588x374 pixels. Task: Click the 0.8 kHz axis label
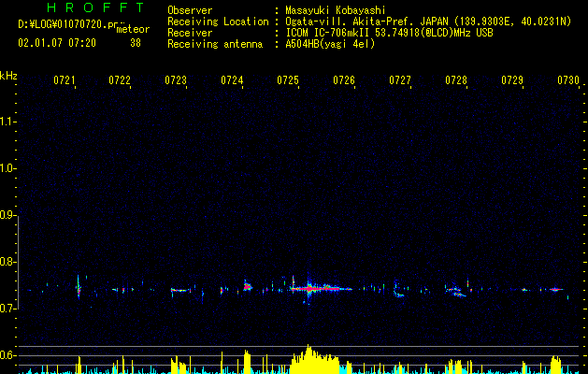point(7,262)
